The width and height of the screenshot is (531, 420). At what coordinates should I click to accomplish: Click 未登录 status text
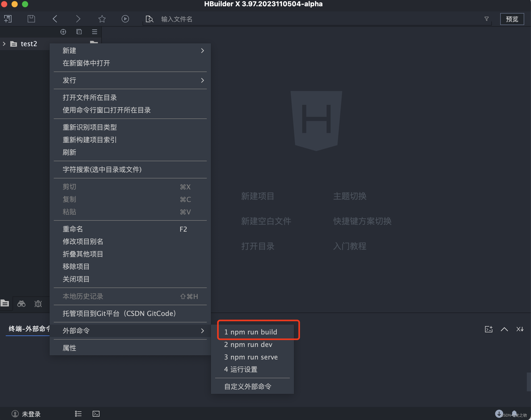tap(31, 414)
